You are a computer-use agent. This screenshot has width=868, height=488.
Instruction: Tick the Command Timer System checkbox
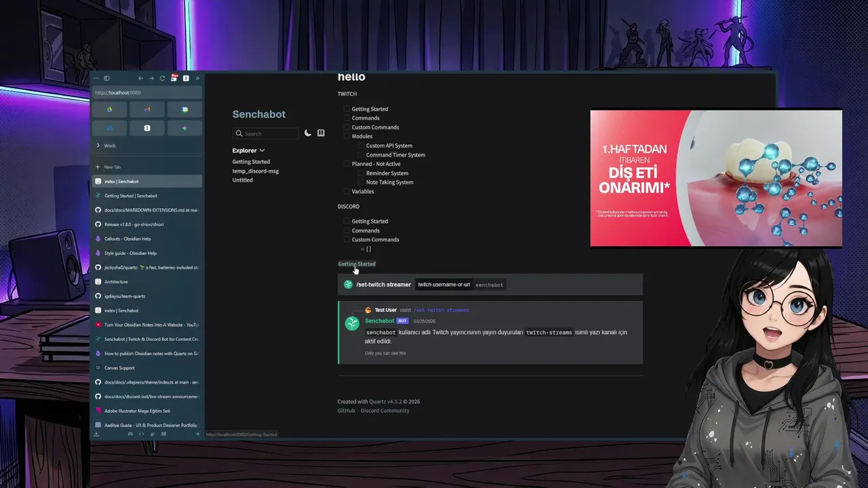(x=361, y=155)
